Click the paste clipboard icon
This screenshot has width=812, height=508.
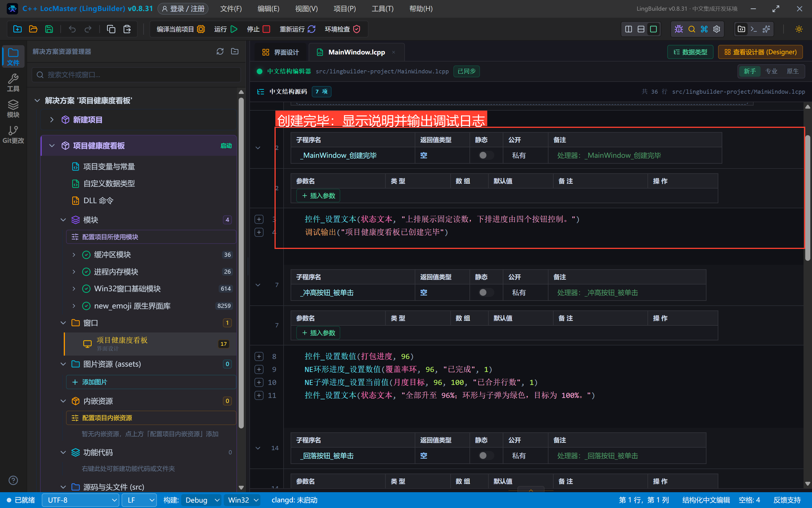127,29
